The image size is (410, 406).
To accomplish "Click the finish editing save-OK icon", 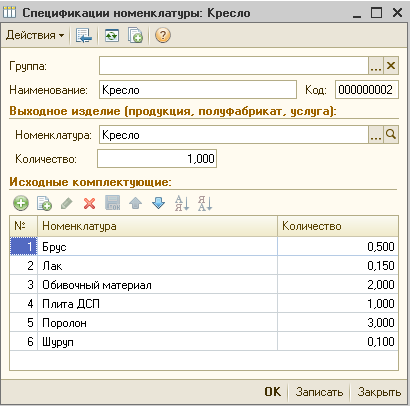I will [113, 203].
